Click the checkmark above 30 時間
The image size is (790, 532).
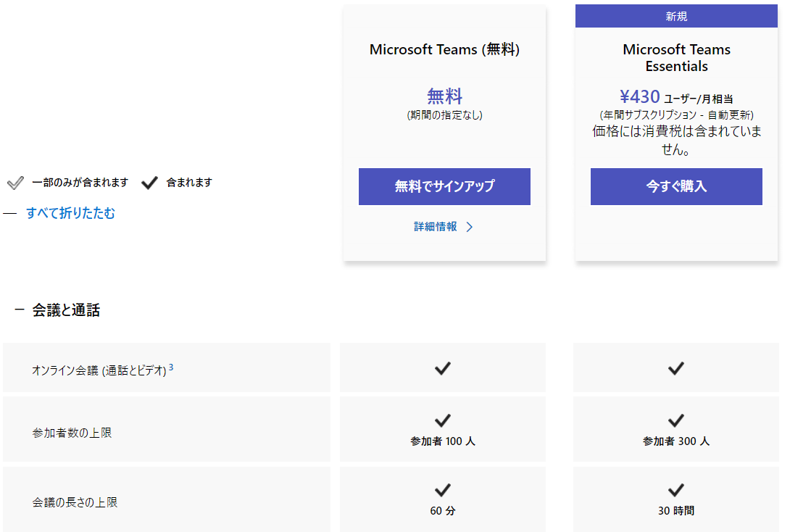(676, 490)
